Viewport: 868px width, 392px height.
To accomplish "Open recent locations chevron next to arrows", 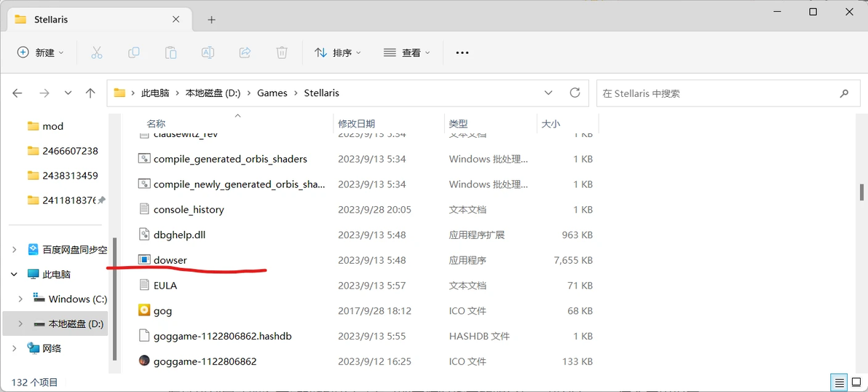I will pos(68,93).
